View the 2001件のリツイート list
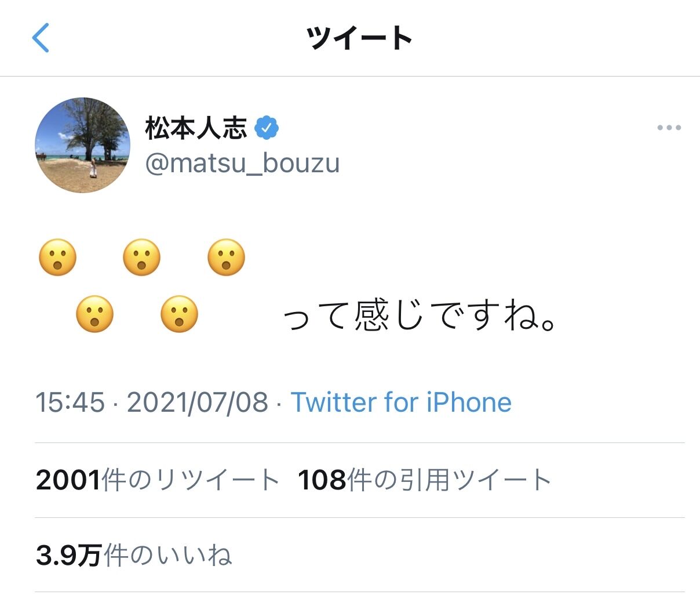The width and height of the screenshot is (700, 595). tap(158, 480)
